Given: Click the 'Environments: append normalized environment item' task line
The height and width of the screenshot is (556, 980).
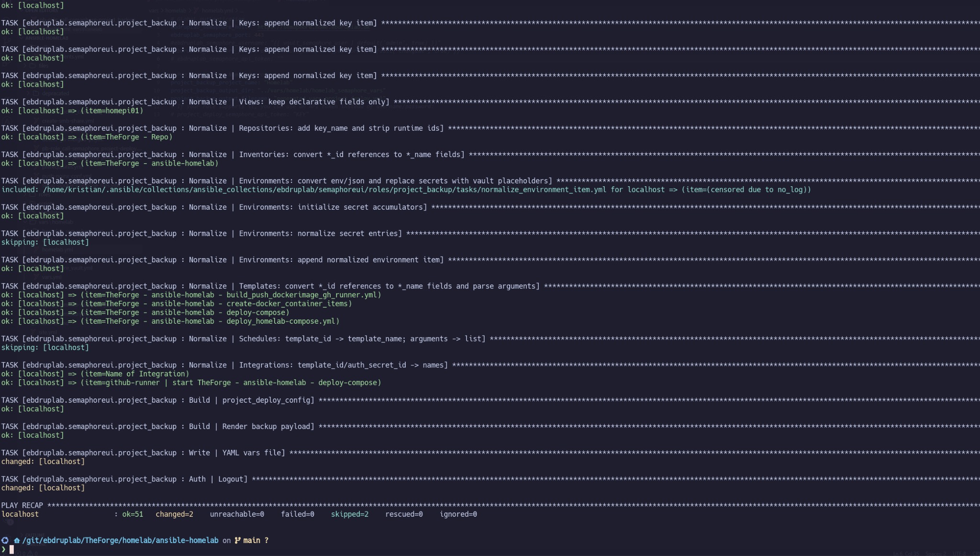Looking at the screenshot, I should (x=490, y=260).
